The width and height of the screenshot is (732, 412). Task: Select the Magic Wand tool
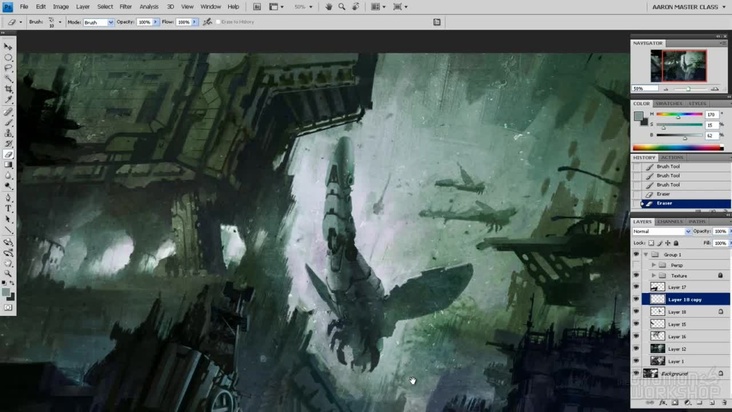coord(8,79)
